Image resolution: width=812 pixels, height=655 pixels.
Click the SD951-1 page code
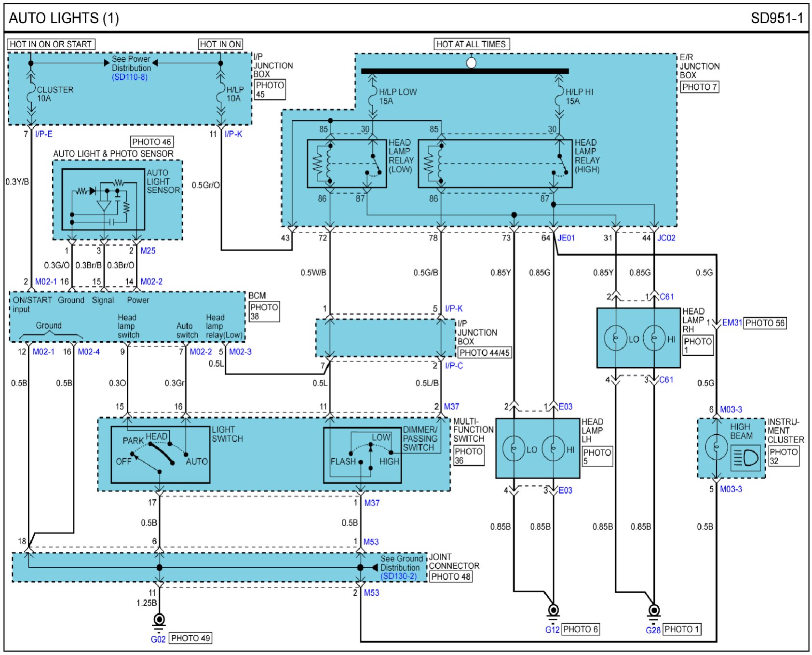point(777,18)
